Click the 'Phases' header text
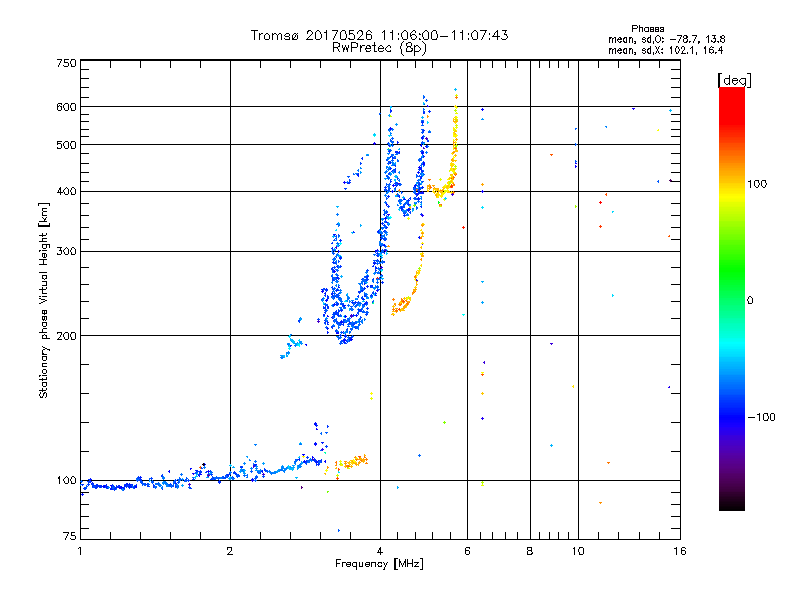The height and width of the screenshot is (600, 800). click(647, 29)
